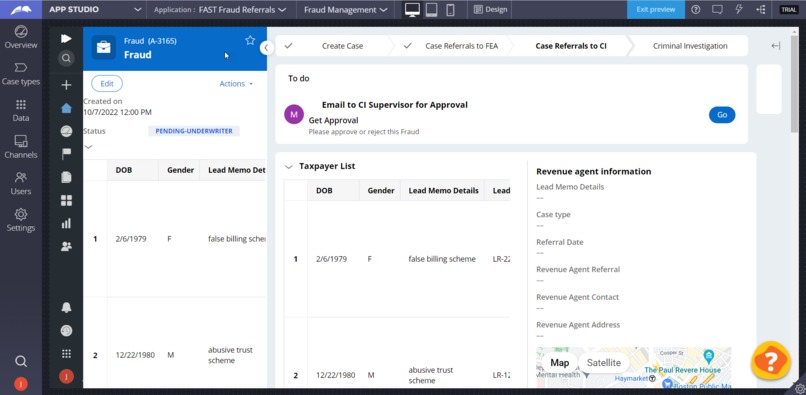Open the Actions dropdown menu

[236, 83]
